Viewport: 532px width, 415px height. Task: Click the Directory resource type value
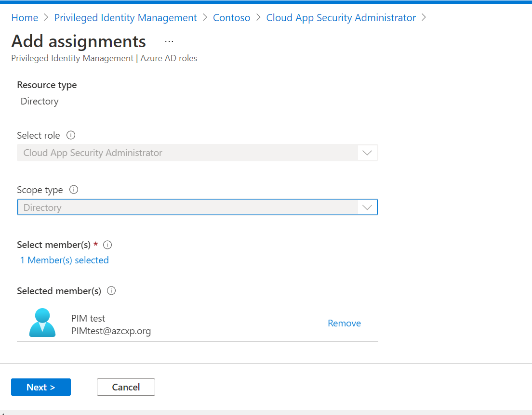pos(40,102)
